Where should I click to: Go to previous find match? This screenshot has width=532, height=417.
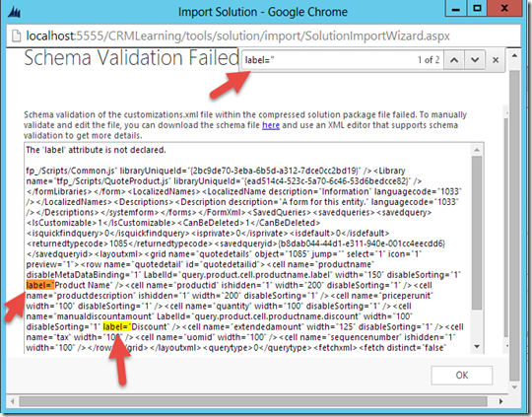tap(454, 60)
